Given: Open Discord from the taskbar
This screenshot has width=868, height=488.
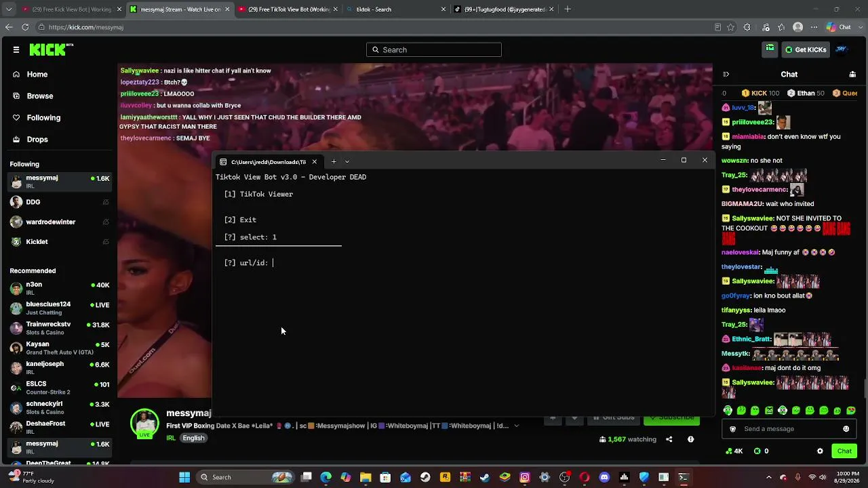Looking at the screenshot, I should tap(604, 477).
